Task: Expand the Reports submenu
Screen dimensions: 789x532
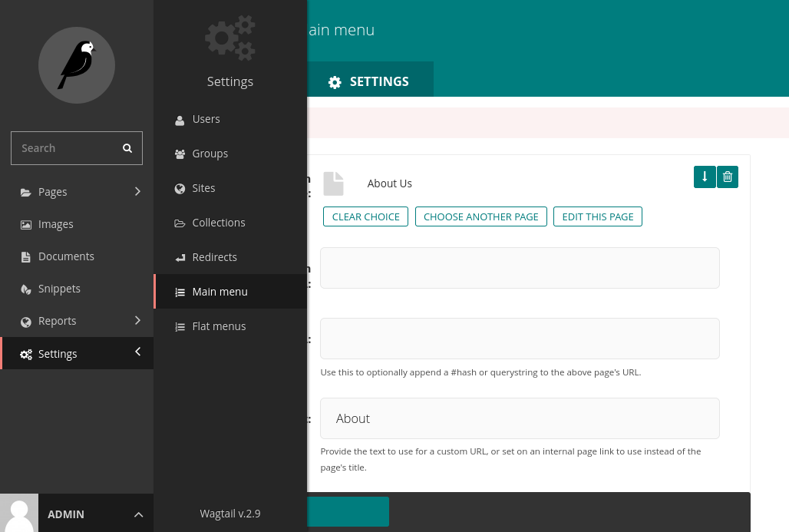Action: coord(137,320)
